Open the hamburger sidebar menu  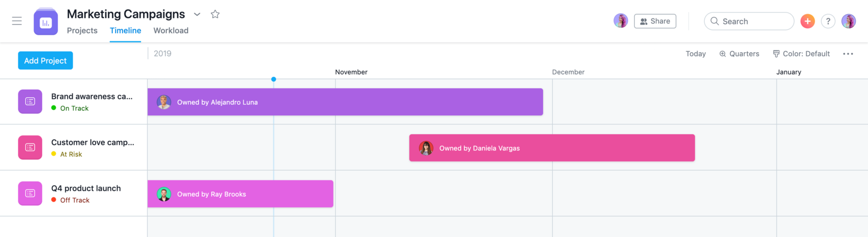coord(17,21)
